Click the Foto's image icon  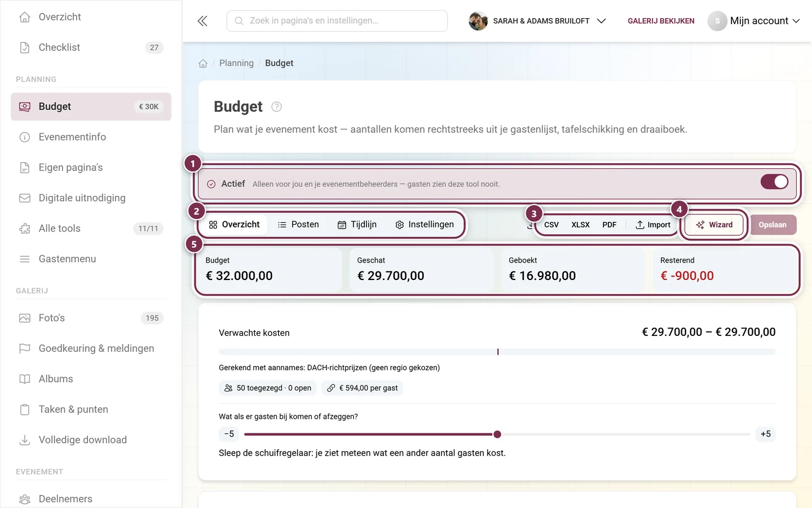(25, 318)
